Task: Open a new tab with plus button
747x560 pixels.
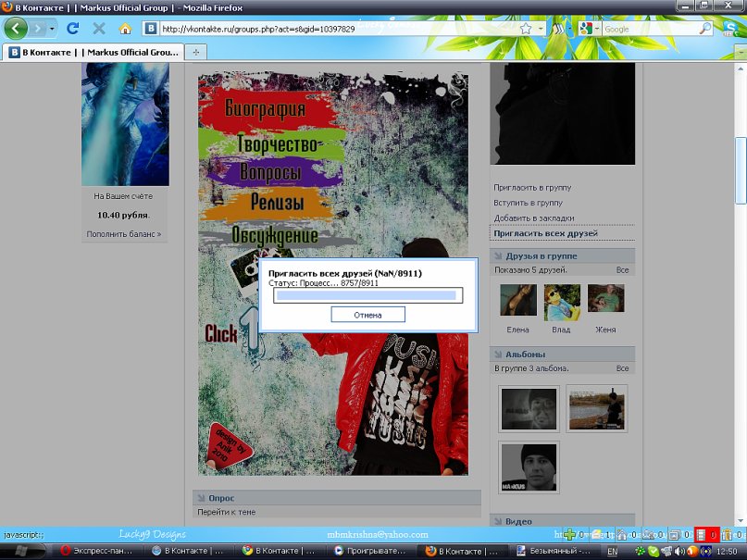Action: click(x=196, y=53)
